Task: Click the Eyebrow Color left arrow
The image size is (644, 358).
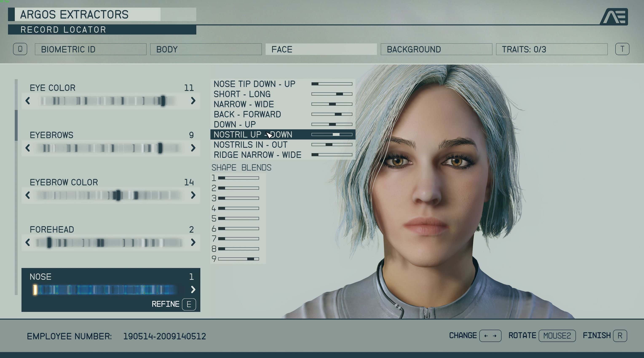Action: pyautogui.click(x=28, y=195)
